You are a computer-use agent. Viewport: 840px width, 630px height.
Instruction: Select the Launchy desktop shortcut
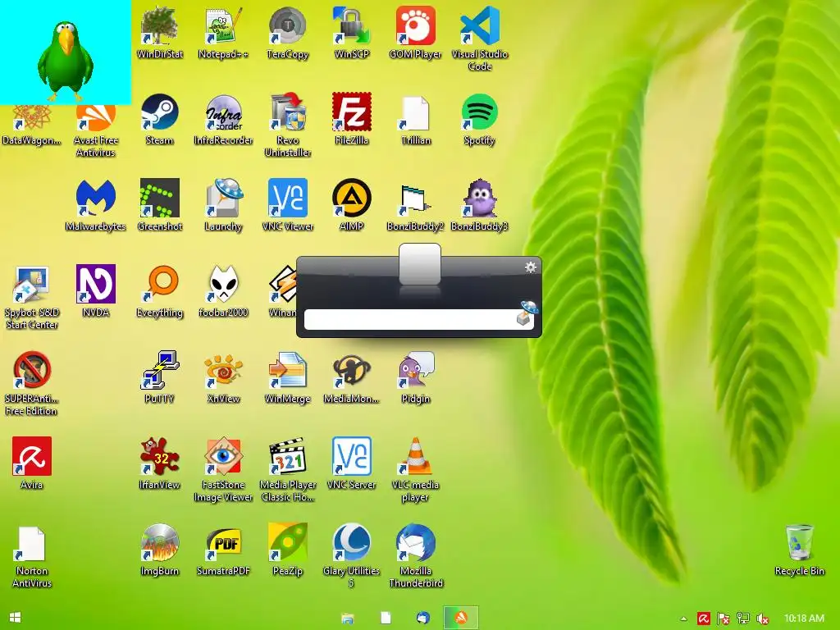pyautogui.click(x=223, y=204)
